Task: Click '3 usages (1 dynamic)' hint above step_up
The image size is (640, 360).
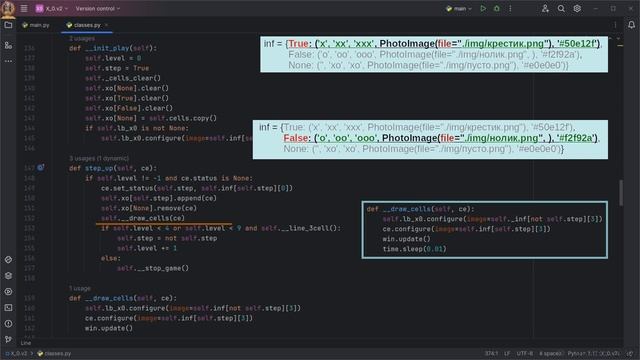Action: 99,158
